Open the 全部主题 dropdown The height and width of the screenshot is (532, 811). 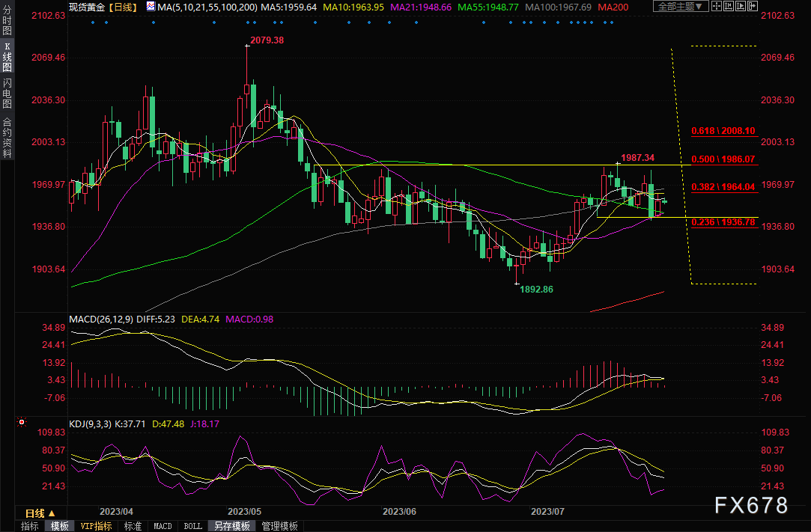tap(680, 6)
